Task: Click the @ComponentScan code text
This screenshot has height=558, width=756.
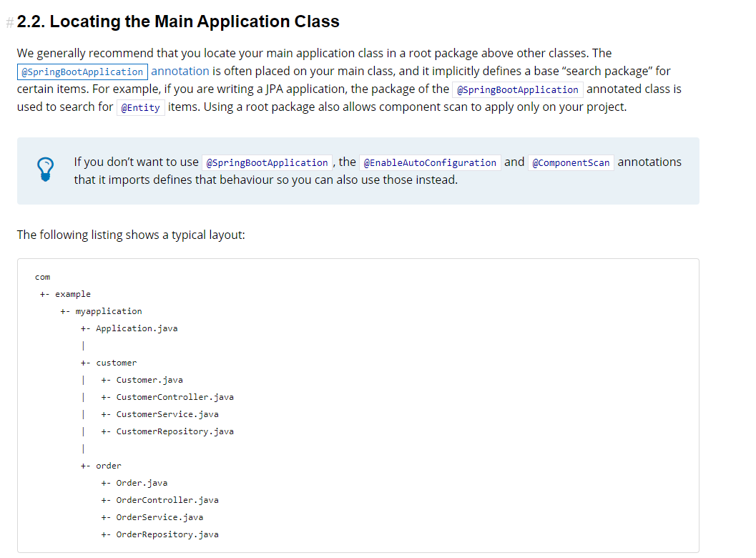Action: pyautogui.click(x=571, y=162)
